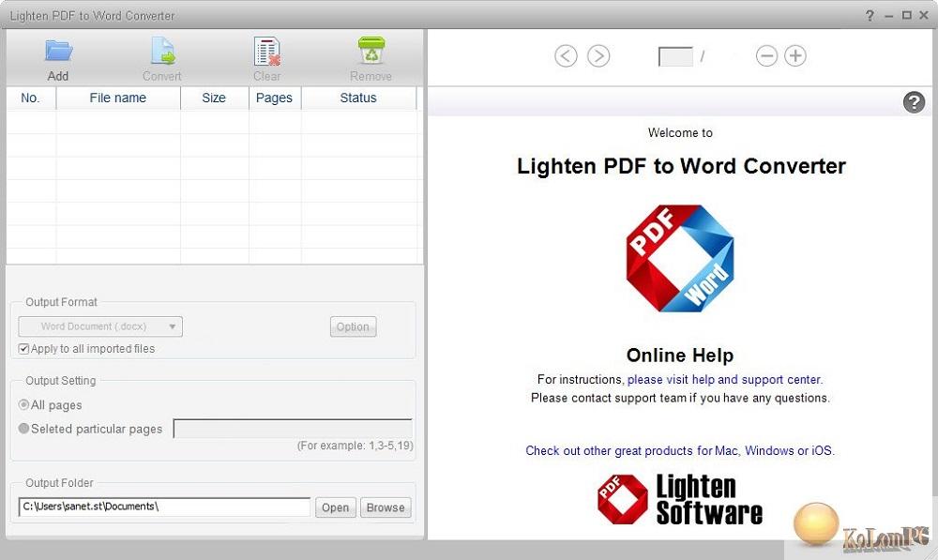Image resolution: width=938 pixels, height=560 pixels.
Task: Click the Add files folder icon
Action: (x=58, y=51)
